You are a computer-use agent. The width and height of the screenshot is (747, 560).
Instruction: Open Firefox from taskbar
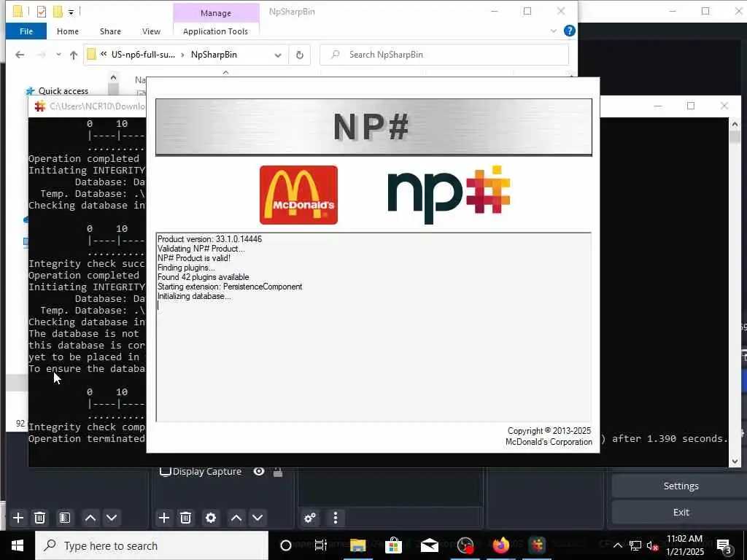point(500,545)
